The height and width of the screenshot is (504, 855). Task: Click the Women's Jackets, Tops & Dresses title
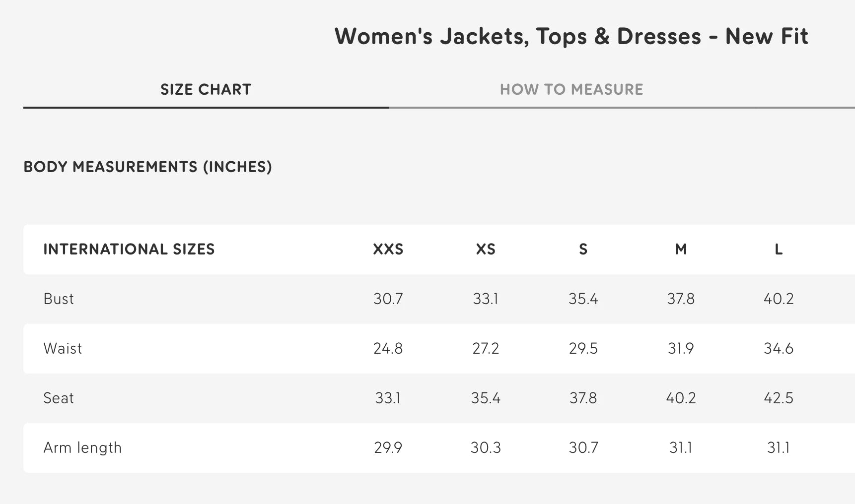[571, 36]
